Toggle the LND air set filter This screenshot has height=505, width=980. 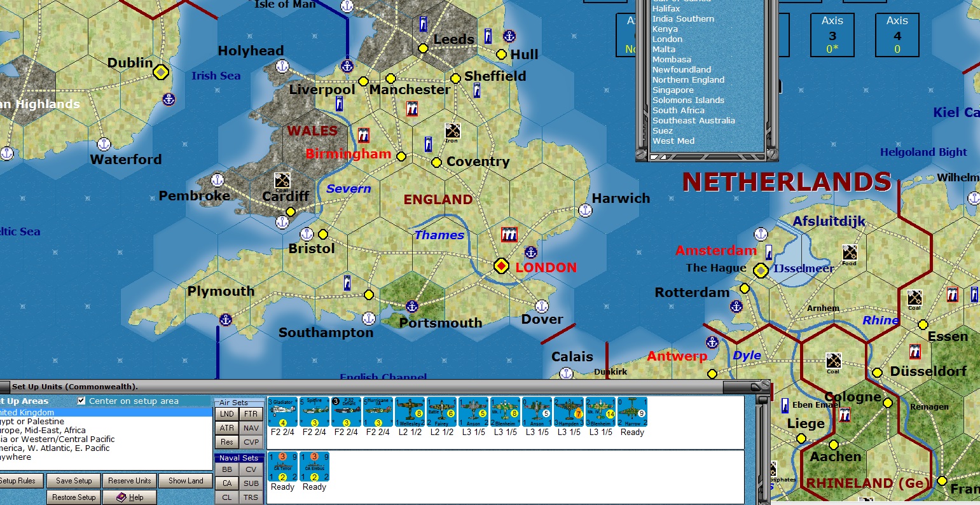(227, 414)
